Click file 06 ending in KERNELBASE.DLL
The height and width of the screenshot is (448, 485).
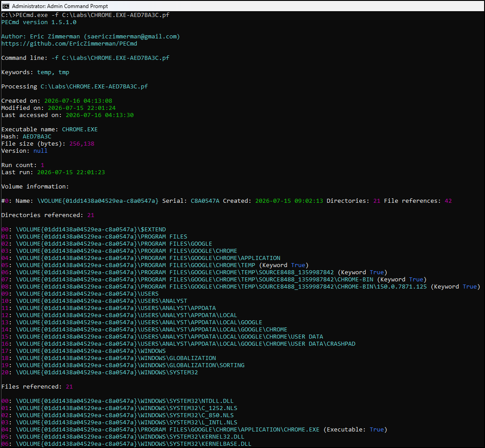point(127,444)
